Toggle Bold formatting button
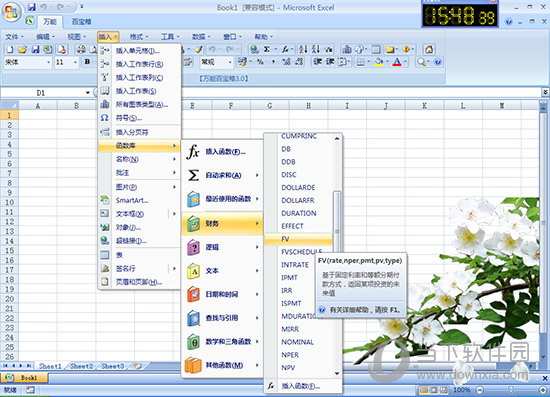Image resolution: width=550 pixels, height=397 pixels. [x=87, y=62]
